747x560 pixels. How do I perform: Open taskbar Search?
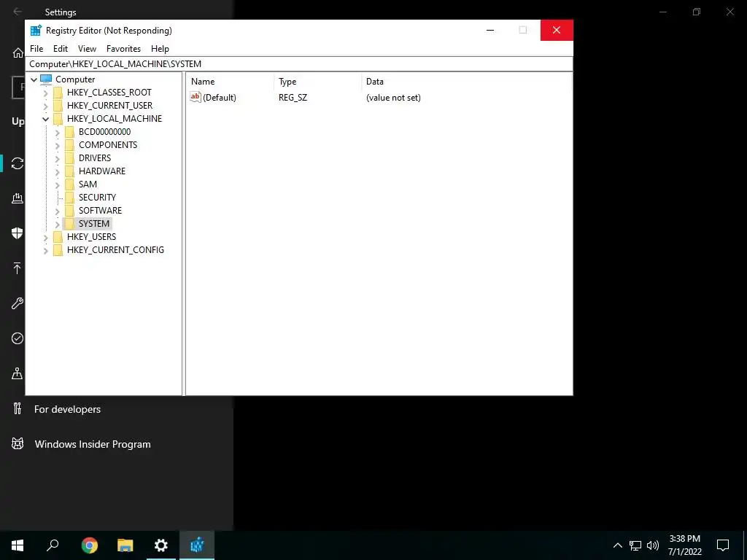pyautogui.click(x=53, y=545)
